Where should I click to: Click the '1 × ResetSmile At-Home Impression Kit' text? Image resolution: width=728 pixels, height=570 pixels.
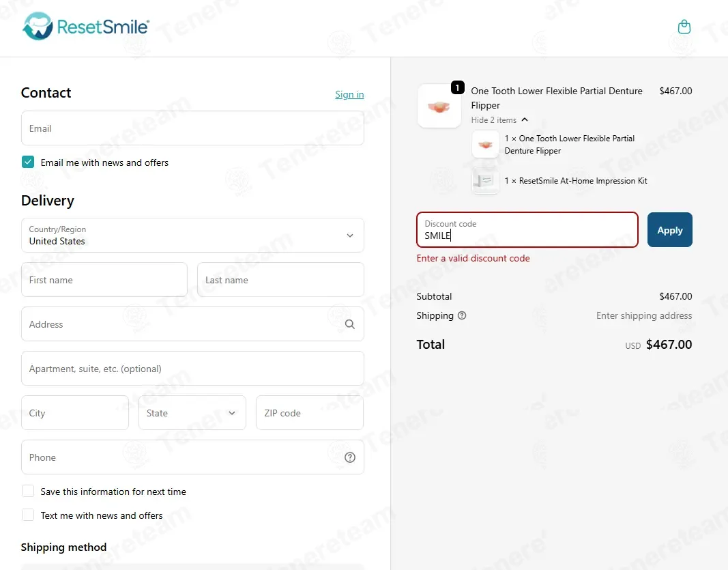(x=576, y=181)
